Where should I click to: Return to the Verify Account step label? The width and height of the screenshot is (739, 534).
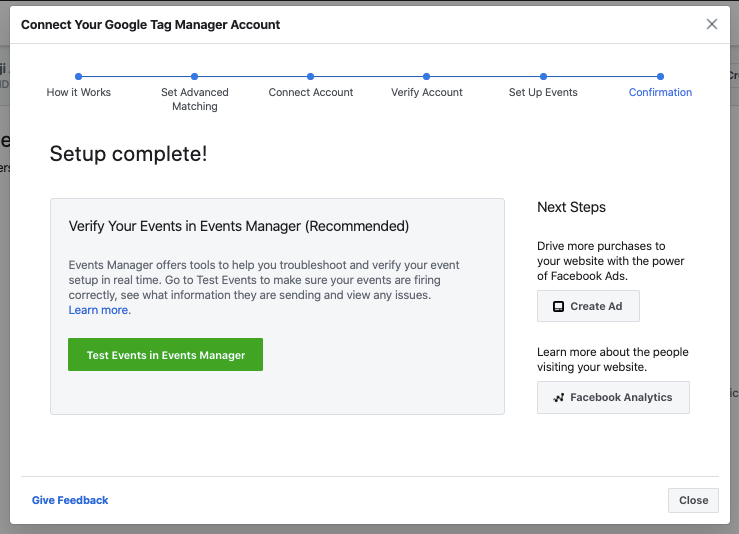point(427,92)
